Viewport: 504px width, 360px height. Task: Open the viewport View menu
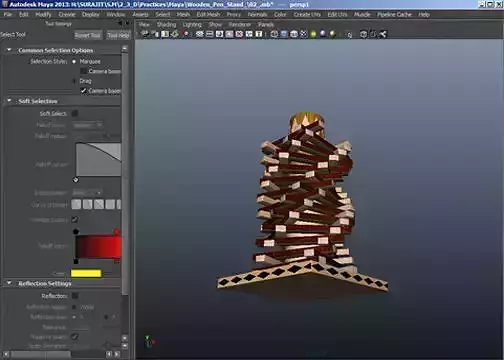pyautogui.click(x=144, y=24)
